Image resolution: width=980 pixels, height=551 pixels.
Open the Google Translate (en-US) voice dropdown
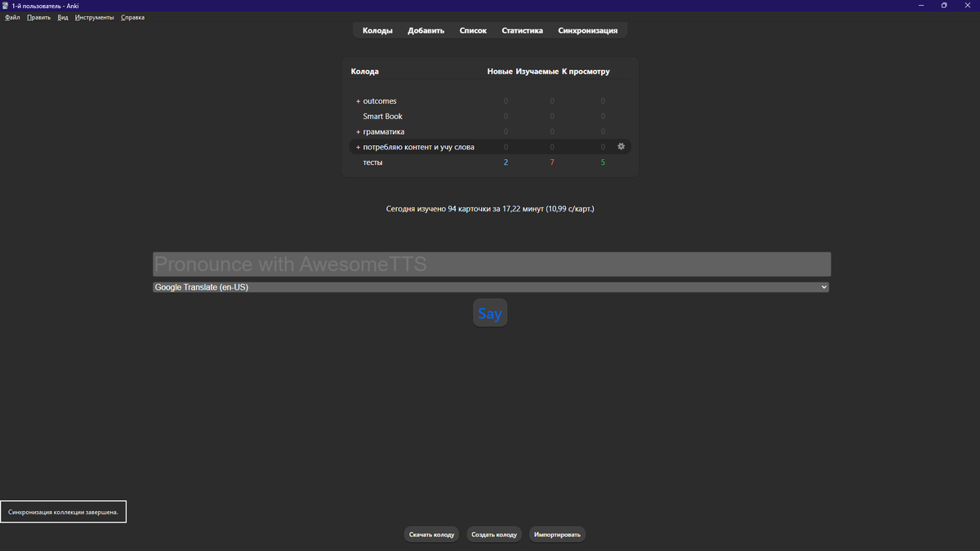pyautogui.click(x=491, y=287)
